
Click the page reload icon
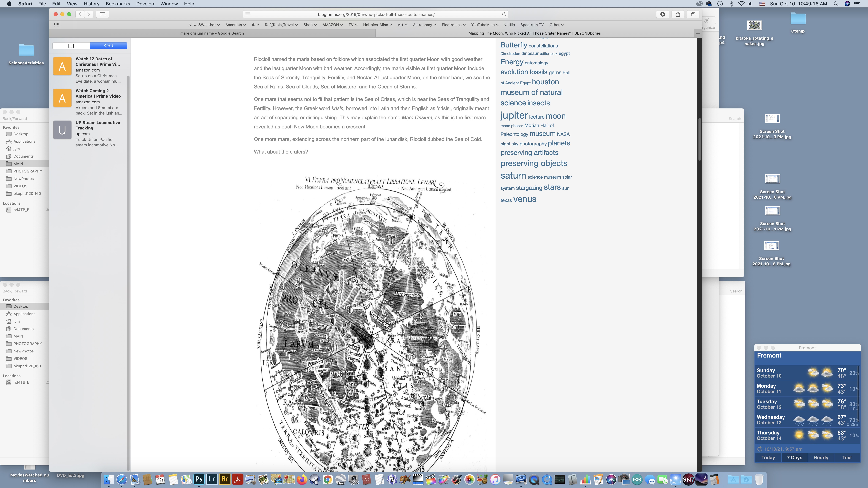[x=504, y=14]
